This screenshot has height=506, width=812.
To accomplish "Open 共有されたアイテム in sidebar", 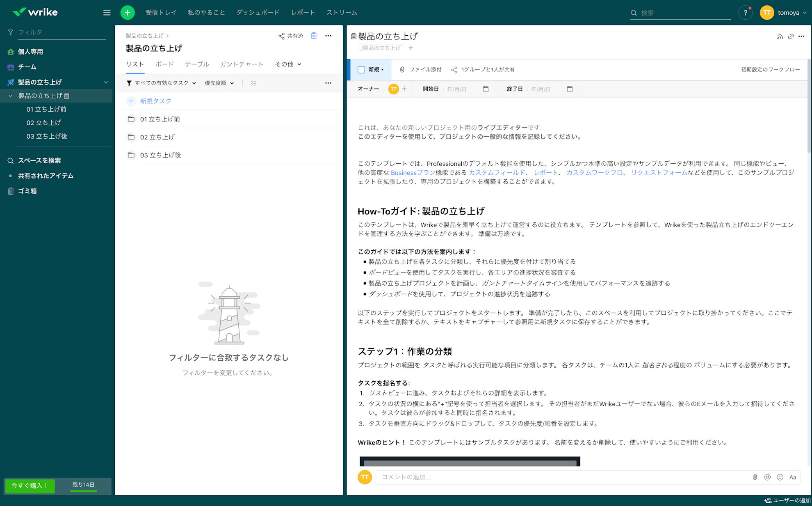I will tap(46, 176).
